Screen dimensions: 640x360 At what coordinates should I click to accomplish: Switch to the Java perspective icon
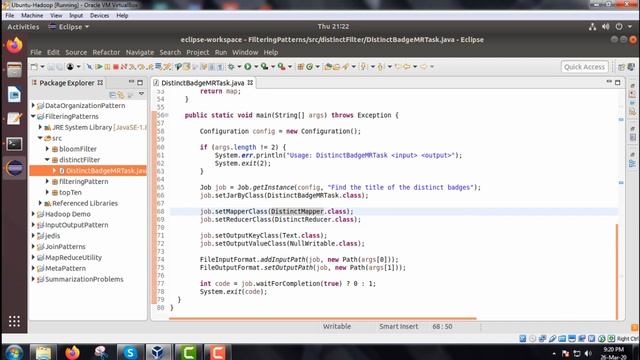(x=631, y=67)
